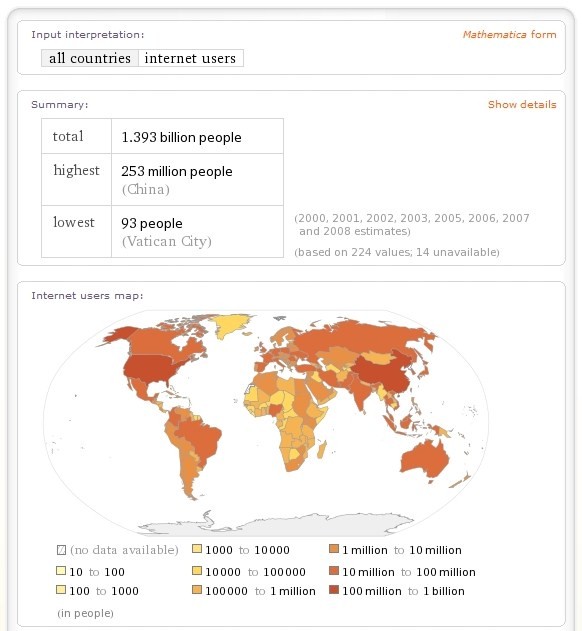This screenshot has width=582, height=631.
Task: Click Greenland on the world map
Action: pyautogui.click(x=229, y=326)
